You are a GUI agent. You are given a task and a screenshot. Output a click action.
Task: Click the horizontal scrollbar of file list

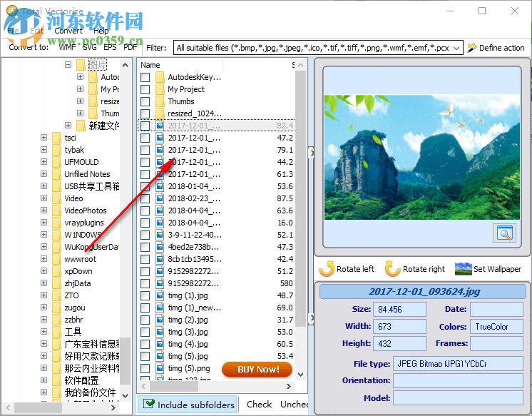click(x=173, y=386)
